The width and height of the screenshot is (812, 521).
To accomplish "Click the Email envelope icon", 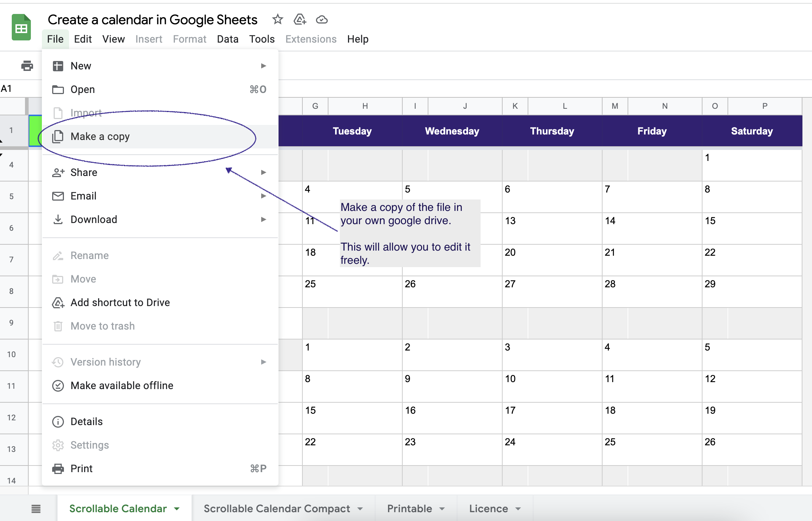I will (58, 196).
